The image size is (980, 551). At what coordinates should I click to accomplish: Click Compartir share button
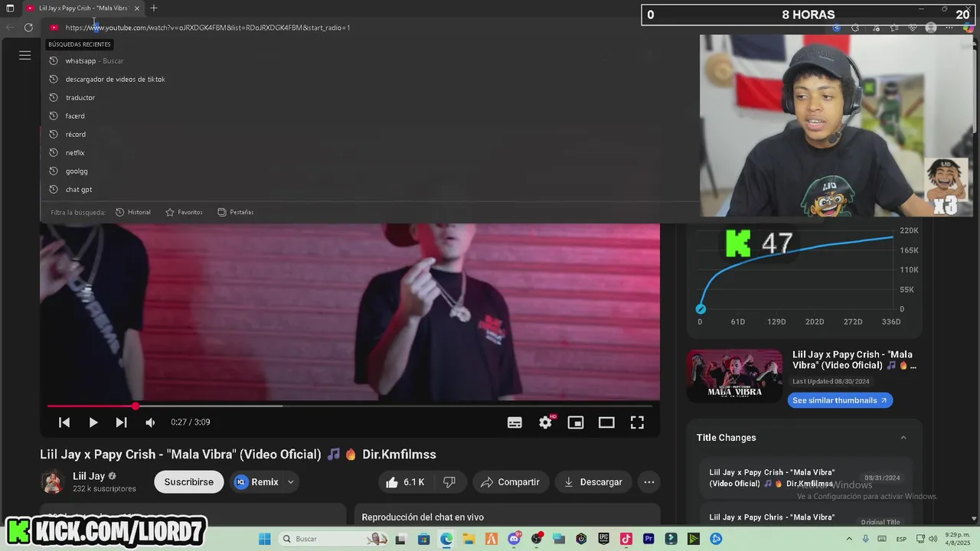tap(511, 482)
